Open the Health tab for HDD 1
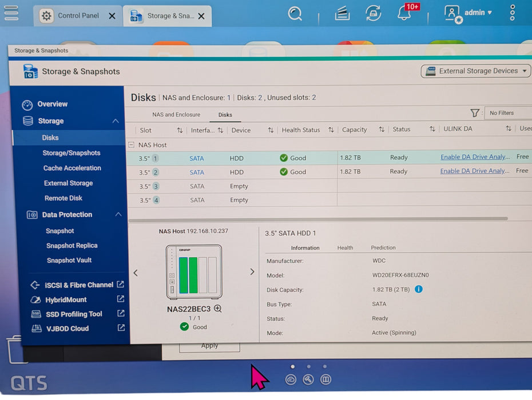The height and width of the screenshot is (400, 532). coord(345,248)
